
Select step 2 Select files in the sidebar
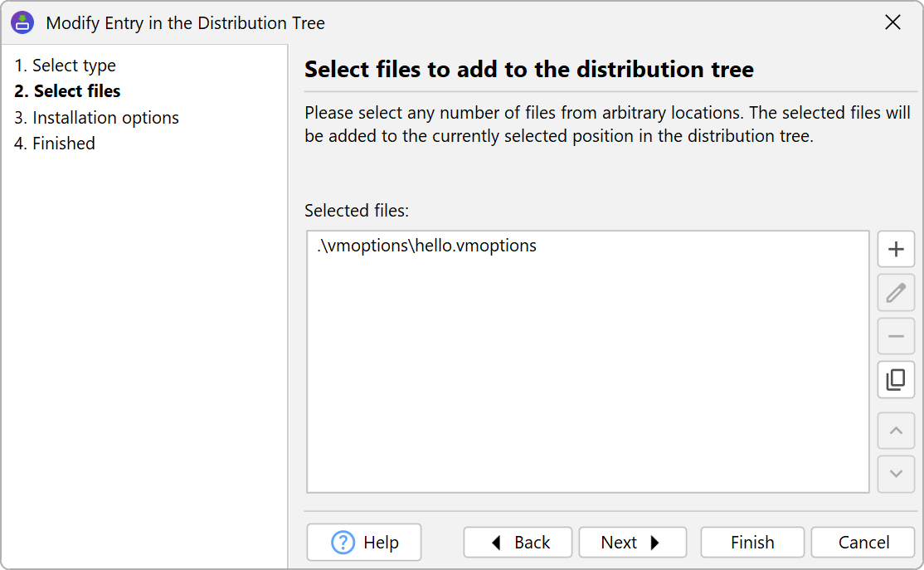tap(68, 91)
